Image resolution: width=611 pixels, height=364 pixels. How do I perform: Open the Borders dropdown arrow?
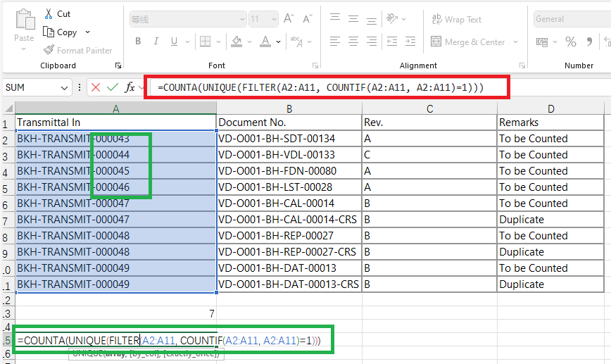pyautogui.click(x=218, y=42)
